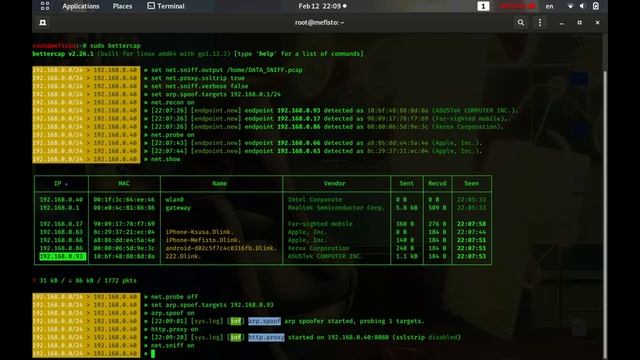Click the 'net.show' command line

[165, 159]
